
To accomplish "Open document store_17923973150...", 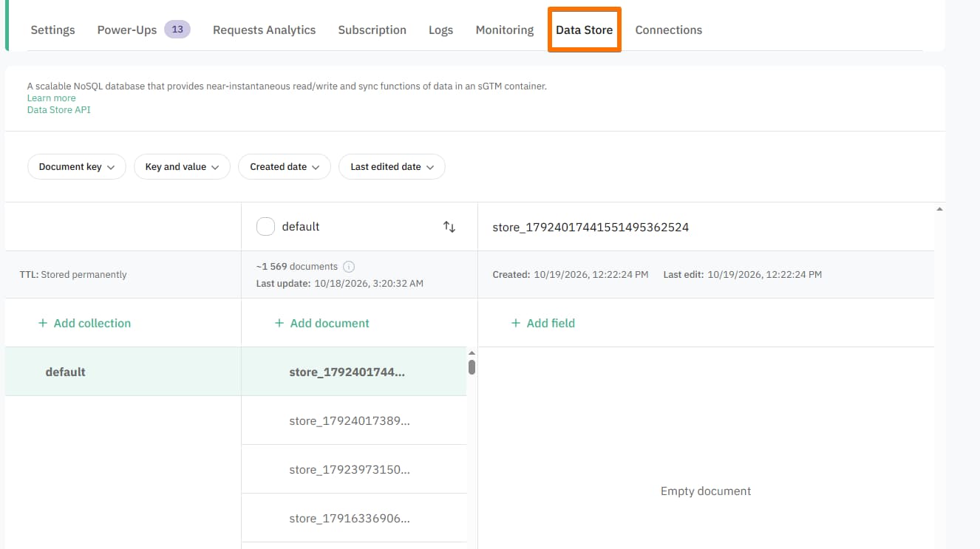I will [x=354, y=469].
